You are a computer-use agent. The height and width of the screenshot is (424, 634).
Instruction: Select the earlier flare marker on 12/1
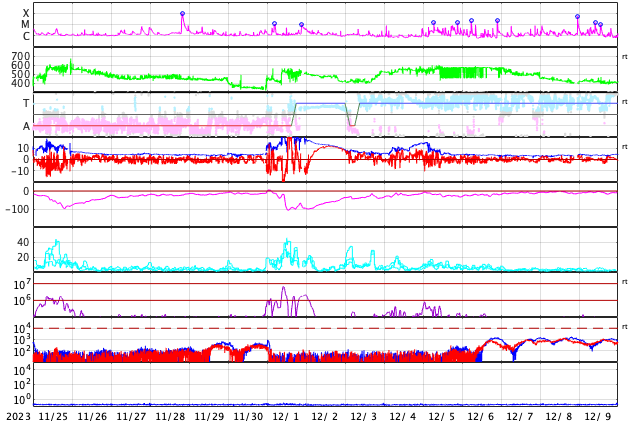pyautogui.click(x=275, y=24)
